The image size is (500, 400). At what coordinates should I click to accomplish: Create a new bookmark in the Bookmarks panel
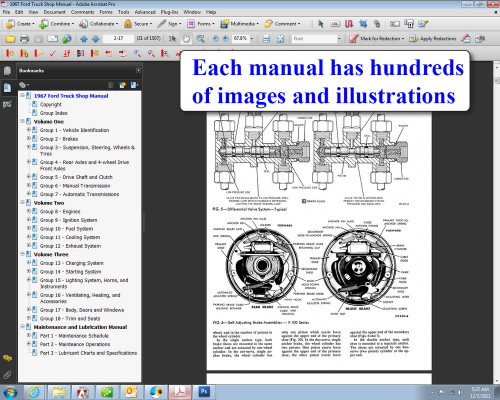[123, 85]
